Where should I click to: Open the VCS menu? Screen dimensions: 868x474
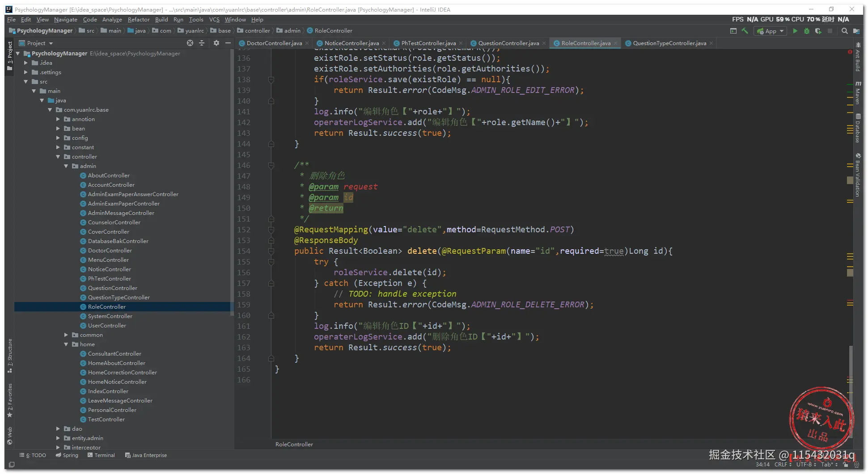pyautogui.click(x=215, y=20)
